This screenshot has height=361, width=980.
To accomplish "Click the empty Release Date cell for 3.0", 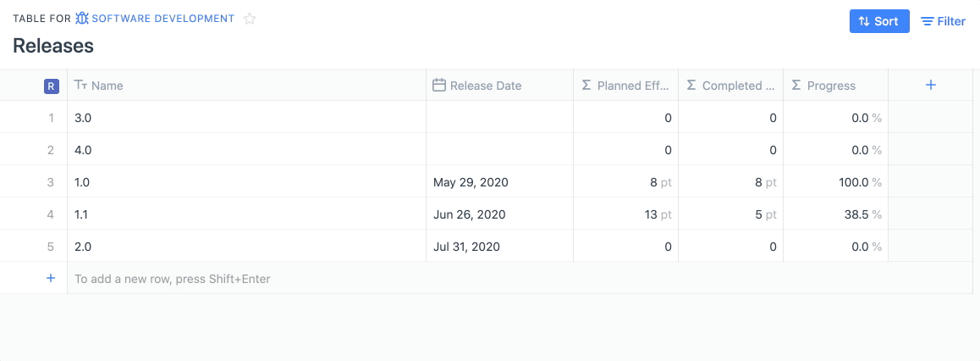I will tap(500, 118).
